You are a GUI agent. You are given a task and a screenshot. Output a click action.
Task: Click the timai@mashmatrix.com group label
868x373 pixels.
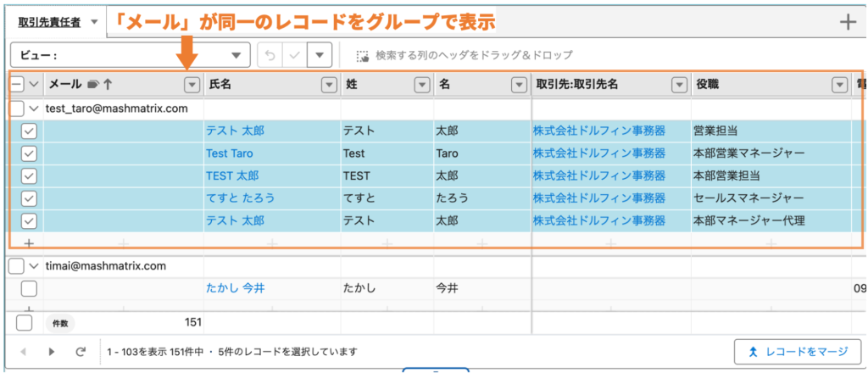click(106, 266)
